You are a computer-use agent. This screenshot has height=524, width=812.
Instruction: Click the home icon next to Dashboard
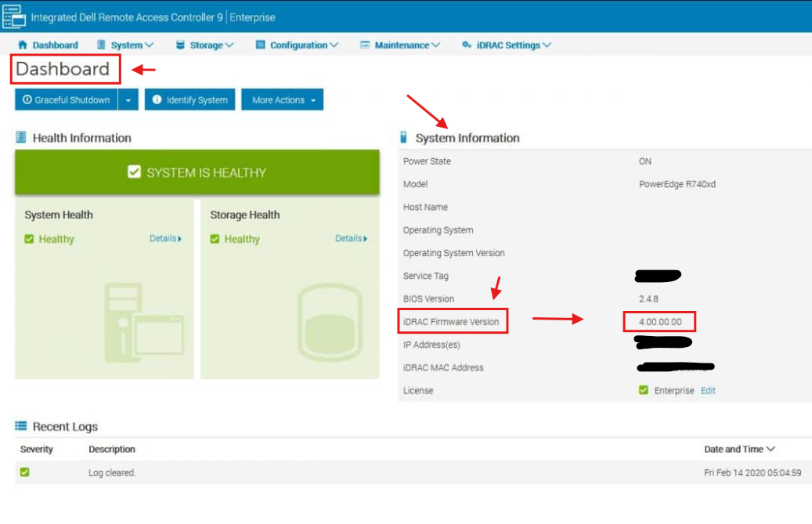[x=23, y=45]
